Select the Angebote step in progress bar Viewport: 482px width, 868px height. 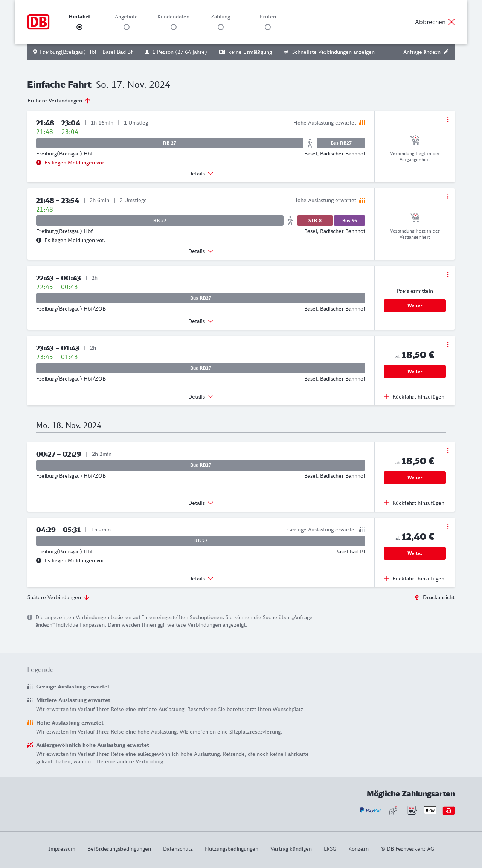coord(127,27)
